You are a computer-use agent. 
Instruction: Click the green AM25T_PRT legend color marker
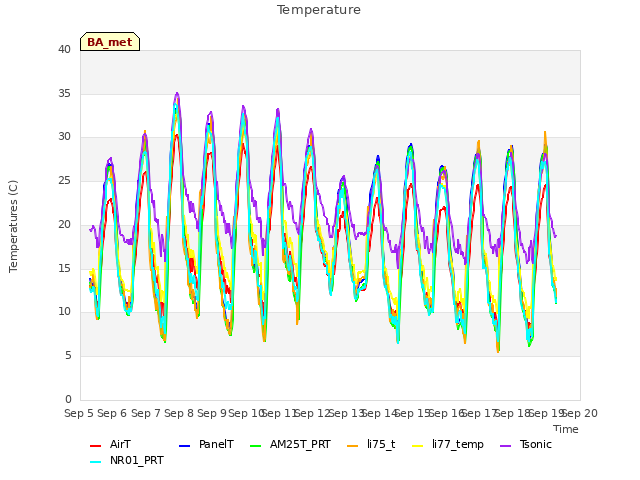click(x=255, y=446)
